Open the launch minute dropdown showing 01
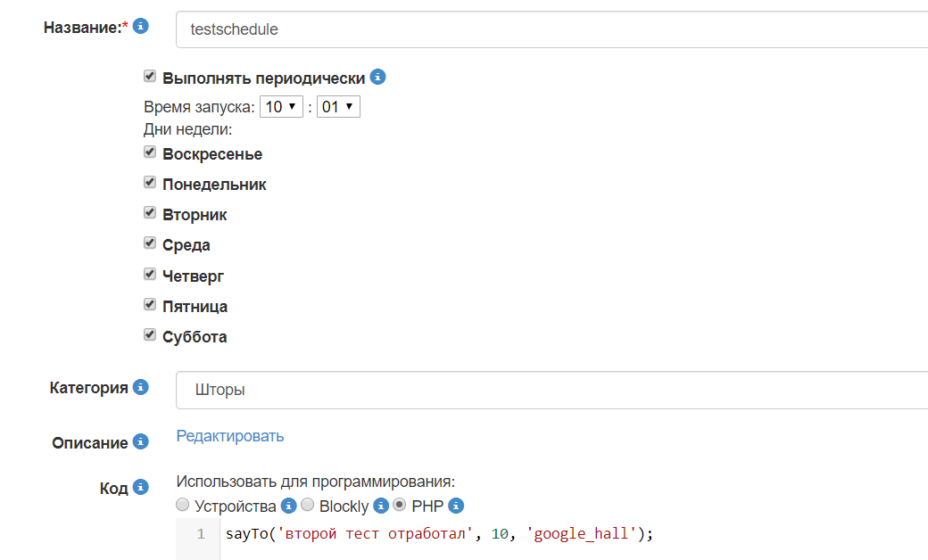The width and height of the screenshot is (928, 560). pos(338,107)
